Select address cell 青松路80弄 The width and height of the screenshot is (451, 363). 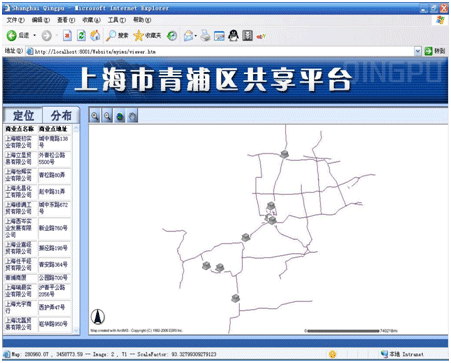pyautogui.click(x=55, y=175)
